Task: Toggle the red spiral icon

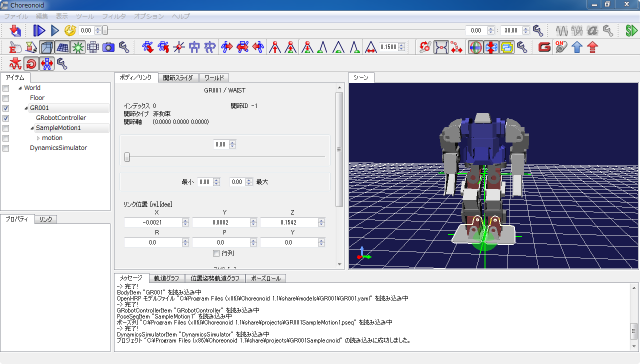Action: pos(31,64)
